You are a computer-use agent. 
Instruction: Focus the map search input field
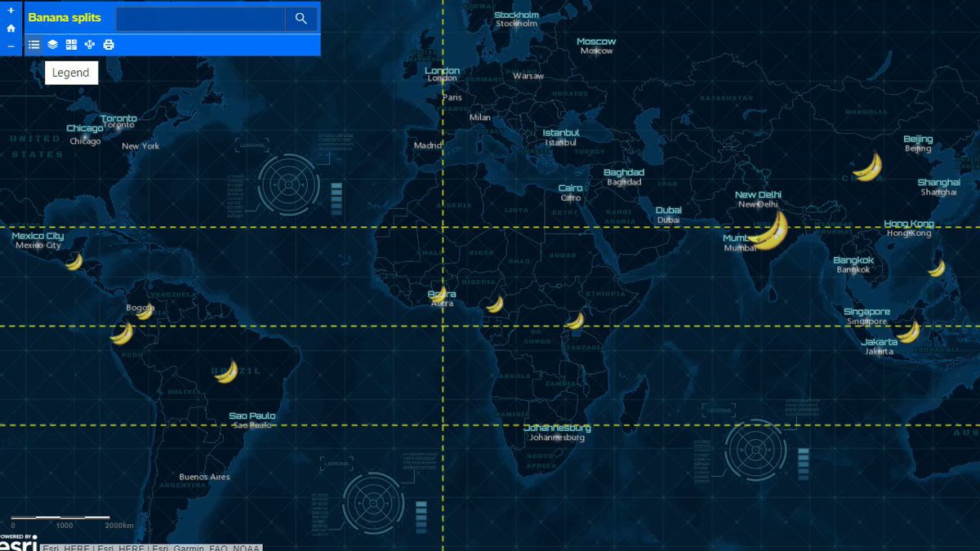[200, 19]
